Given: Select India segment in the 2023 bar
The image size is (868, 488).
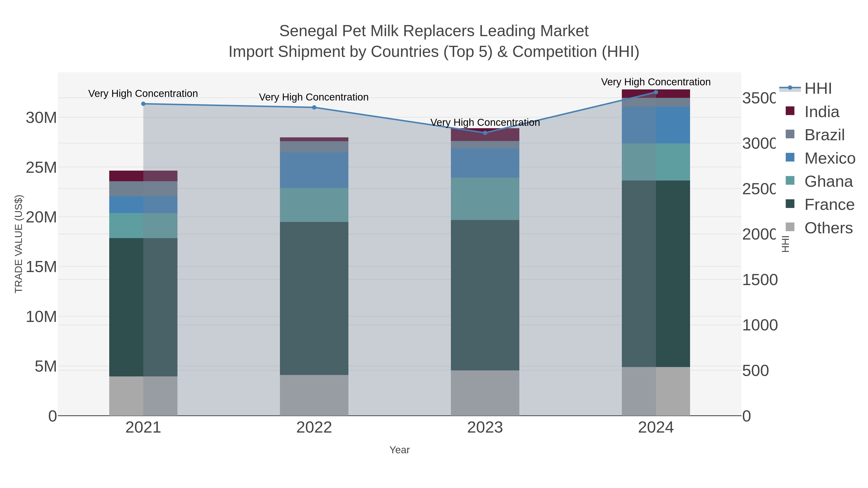Looking at the screenshot, I should [x=485, y=135].
